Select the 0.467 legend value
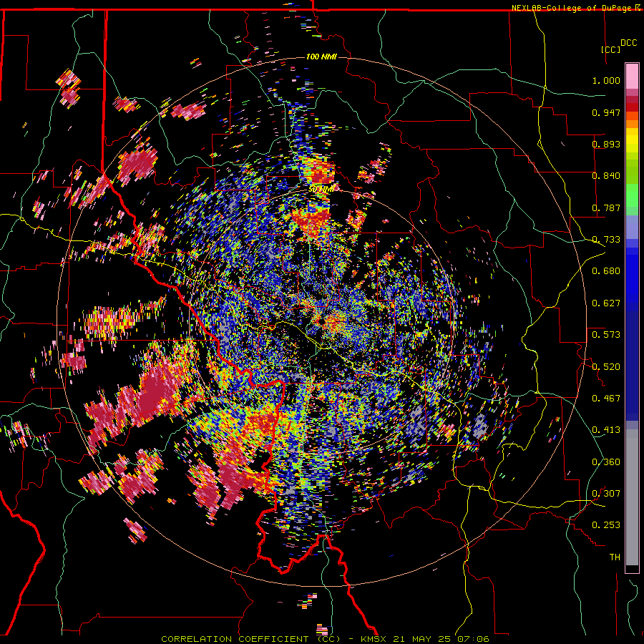 coord(606,399)
